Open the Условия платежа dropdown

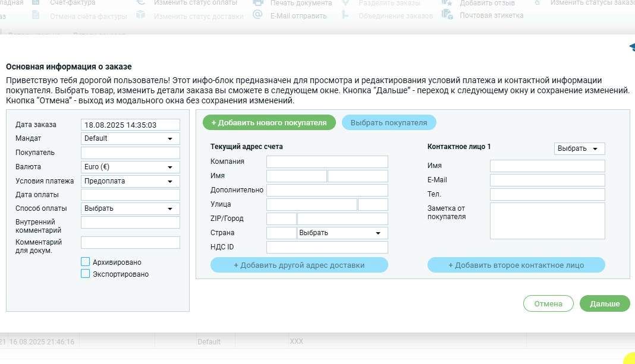[130, 181]
